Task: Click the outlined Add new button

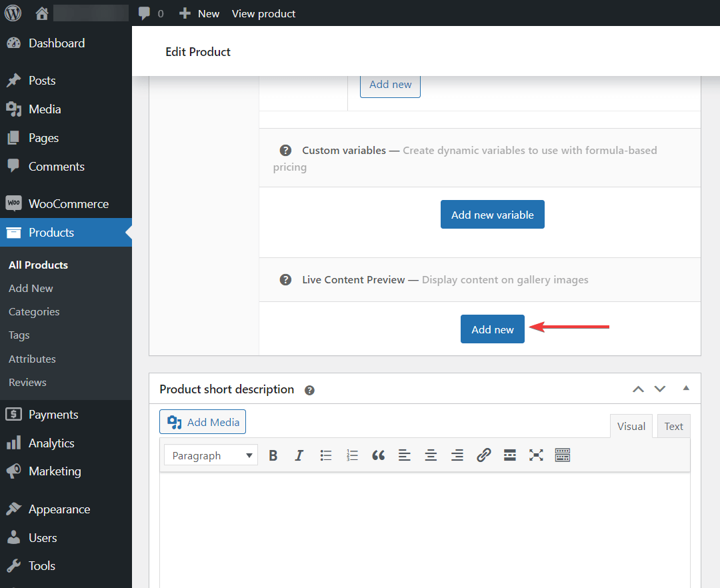Action: click(390, 85)
